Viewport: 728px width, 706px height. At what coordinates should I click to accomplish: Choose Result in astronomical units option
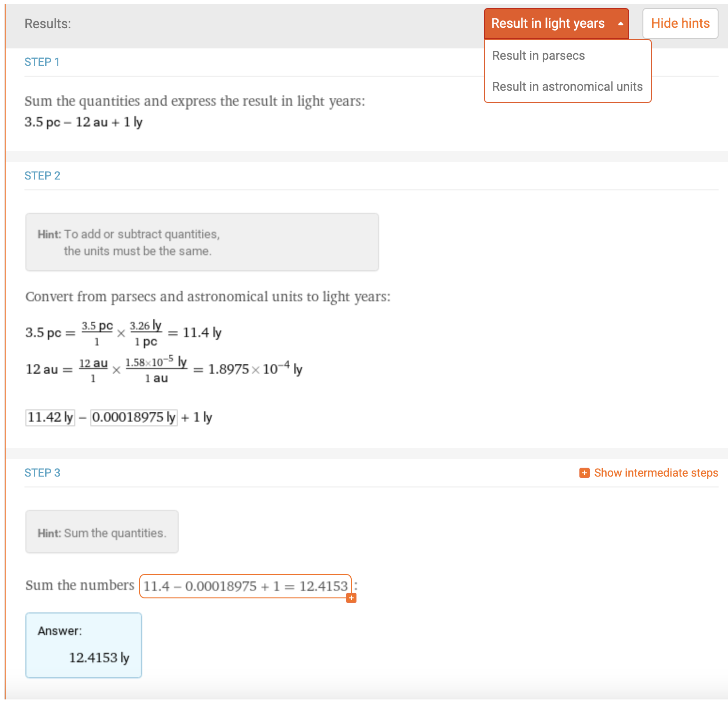tap(567, 86)
